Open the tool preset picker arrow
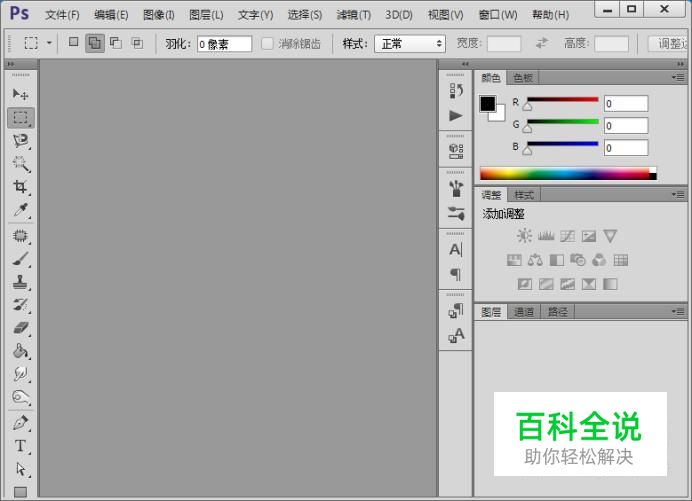692x501 pixels. (x=49, y=43)
